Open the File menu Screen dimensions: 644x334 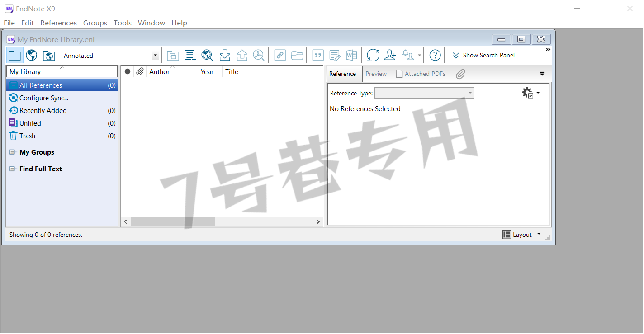tap(9, 23)
